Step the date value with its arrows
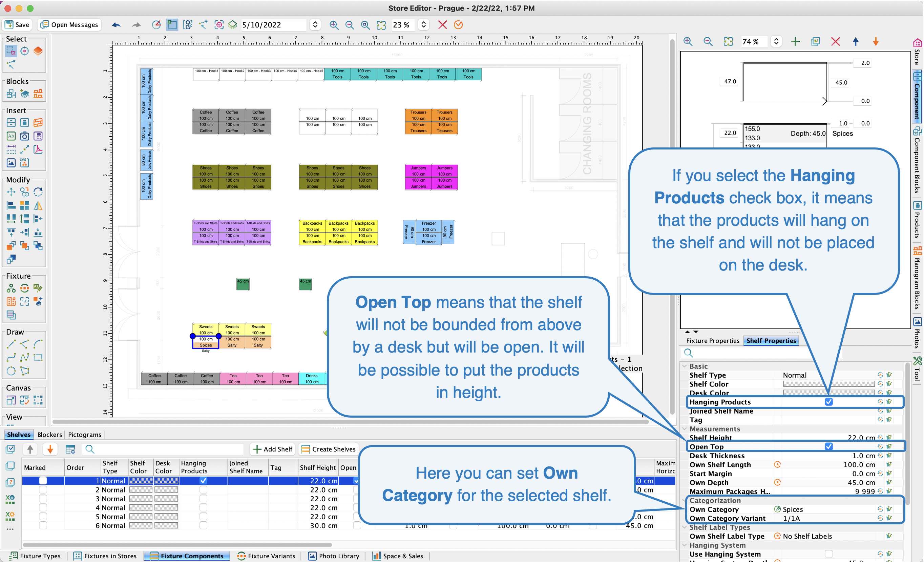Image resolution: width=924 pixels, height=562 pixels. coord(315,25)
